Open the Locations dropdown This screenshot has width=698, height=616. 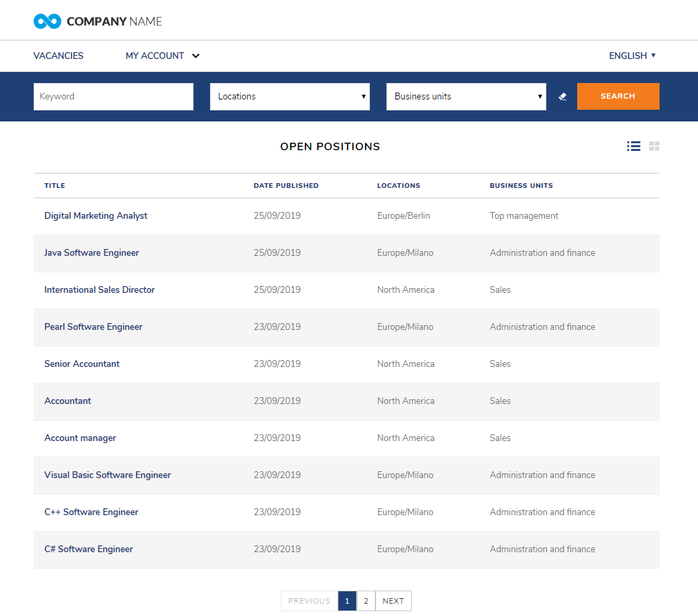pyautogui.click(x=289, y=96)
